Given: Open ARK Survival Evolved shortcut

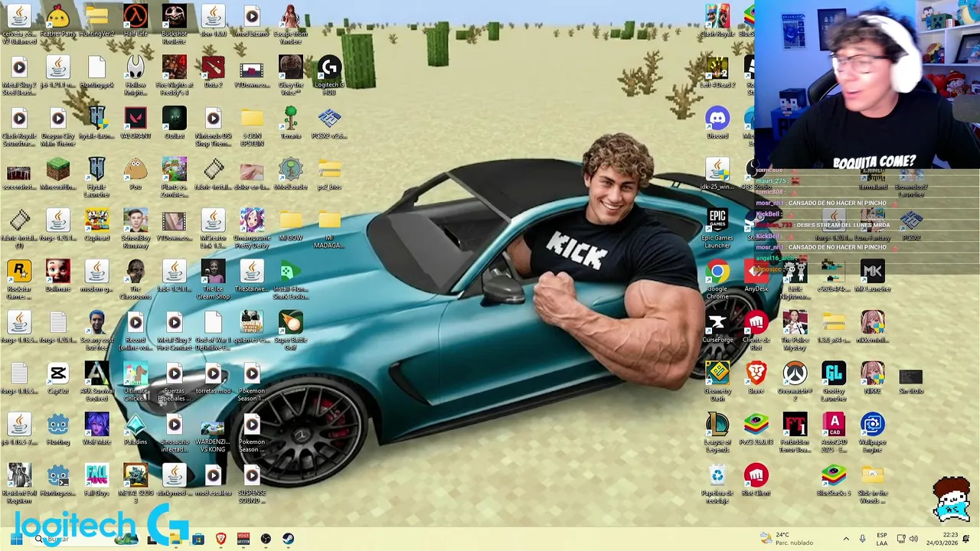Looking at the screenshot, I should point(96,380).
